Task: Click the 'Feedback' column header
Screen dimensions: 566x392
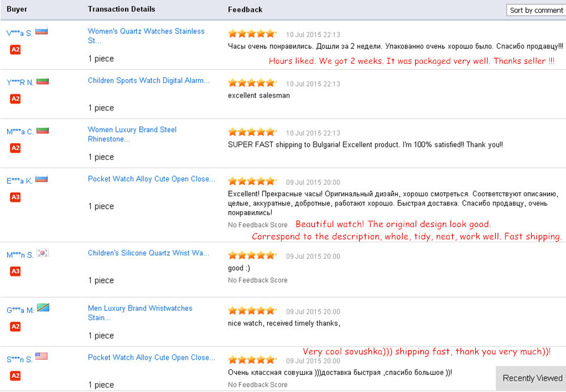Action: coord(245,9)
